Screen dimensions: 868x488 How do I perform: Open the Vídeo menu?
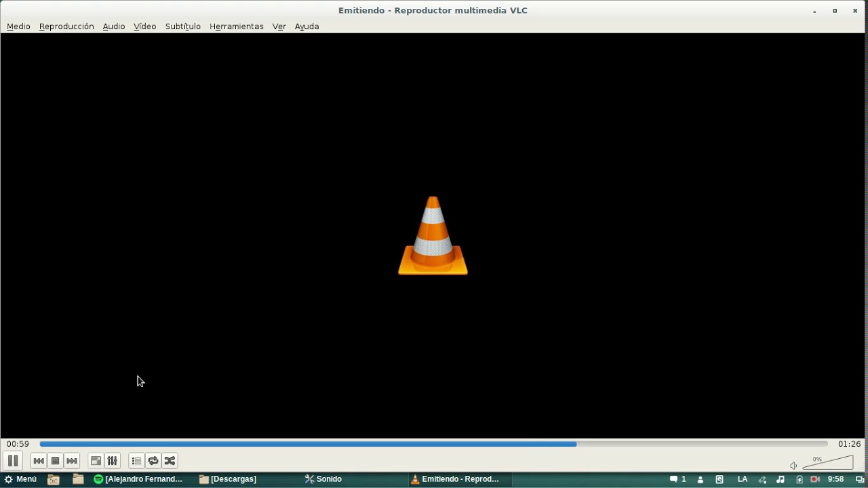[145, 26]
